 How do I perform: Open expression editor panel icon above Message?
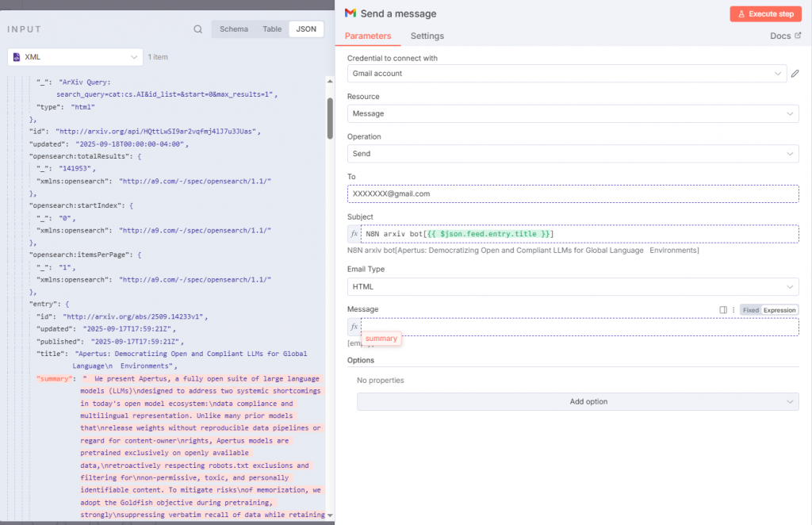tap(722, 310)
